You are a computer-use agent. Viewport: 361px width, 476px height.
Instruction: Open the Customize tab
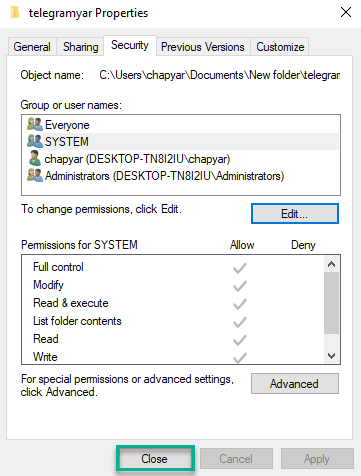coord(280,47)
